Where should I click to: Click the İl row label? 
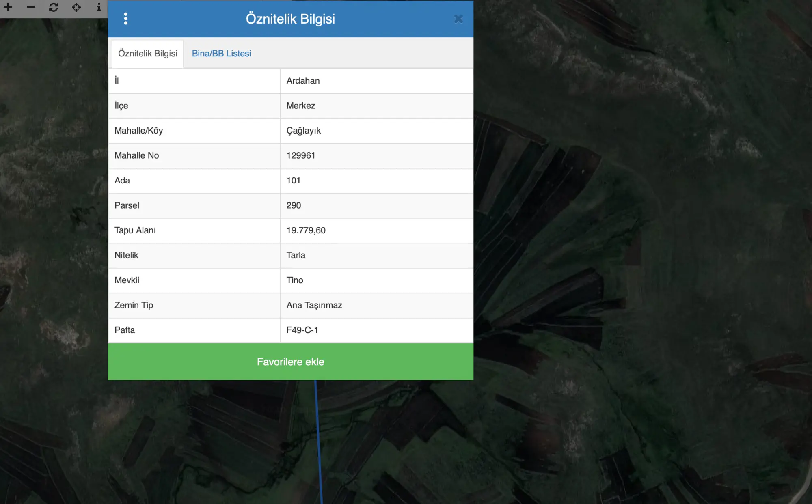click(117, 80)
